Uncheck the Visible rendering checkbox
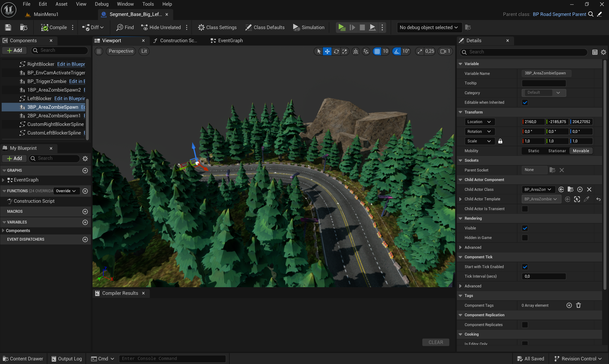Image resolution: width=609 pixels, height=364 pixels. click(x=525, y=228)
